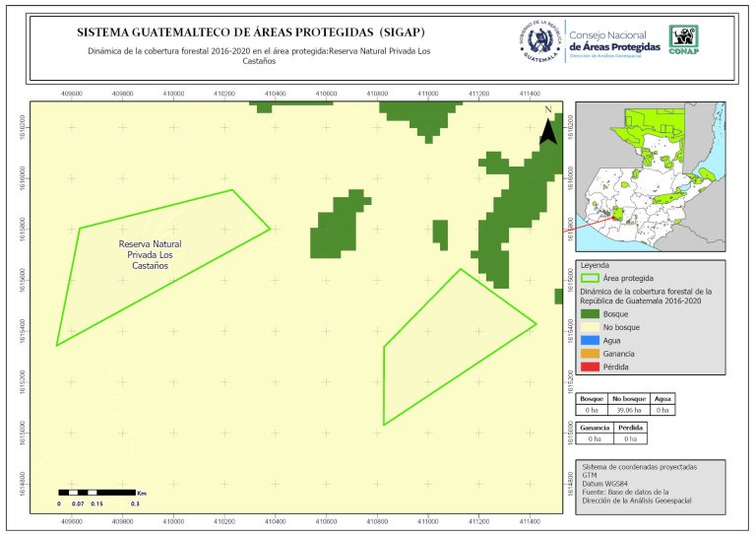This screenshot has width=756, height=535.
Task: Select the Ganancia orange legend swatch
Action: point(590,354)
